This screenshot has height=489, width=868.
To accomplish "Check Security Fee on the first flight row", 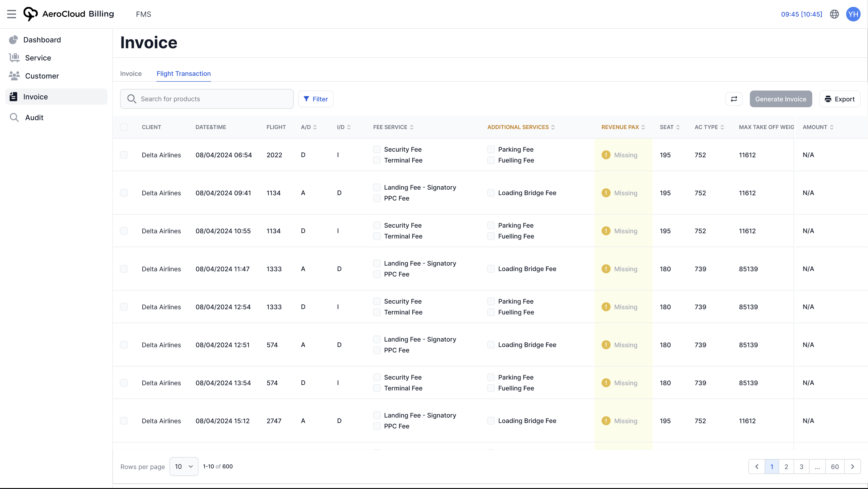I will [x=377, y=149].
